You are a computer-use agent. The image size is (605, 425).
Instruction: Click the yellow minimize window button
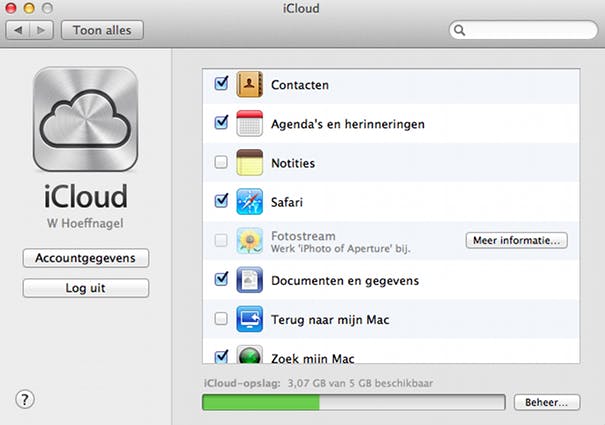click(29, 8)
